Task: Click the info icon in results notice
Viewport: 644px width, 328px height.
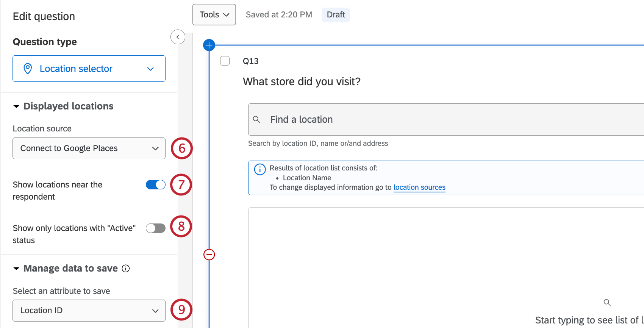Action: 260,169
